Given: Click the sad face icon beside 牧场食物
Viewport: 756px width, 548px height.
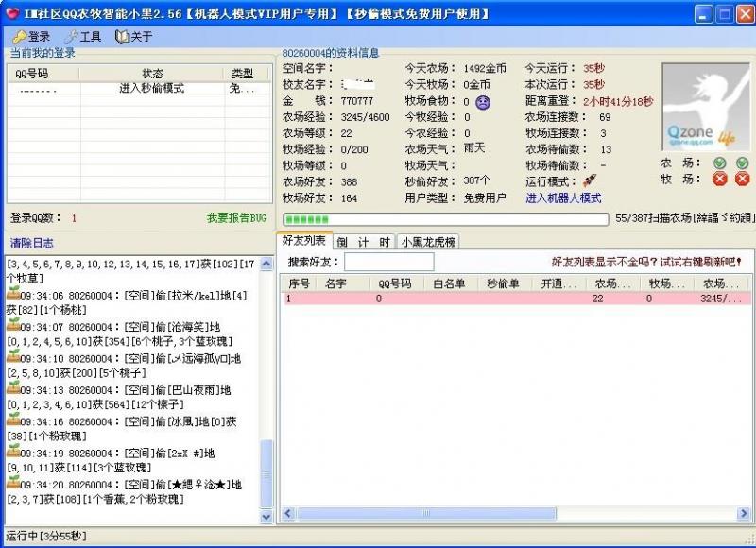Looking at the screenshot, I should point(483,102).
